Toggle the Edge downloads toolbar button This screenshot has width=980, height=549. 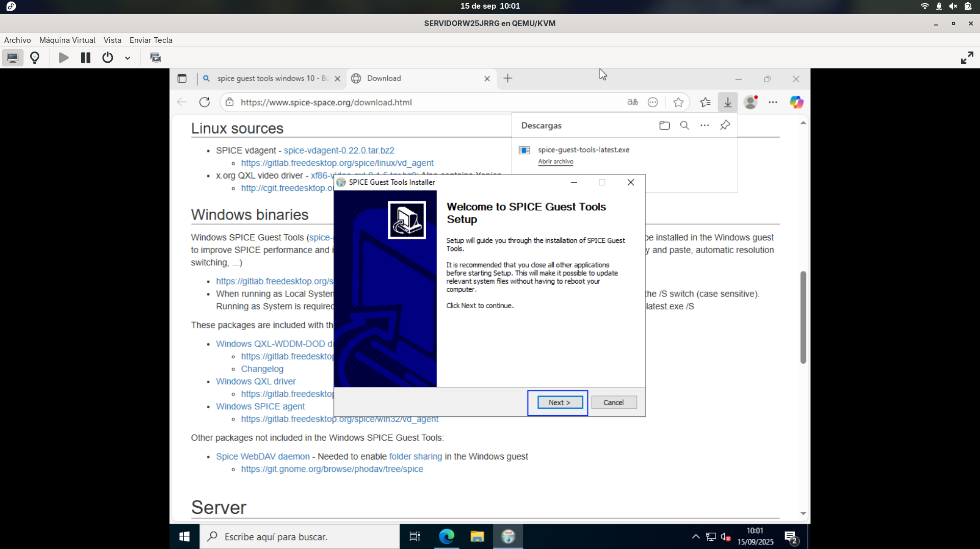click(728, 103)
